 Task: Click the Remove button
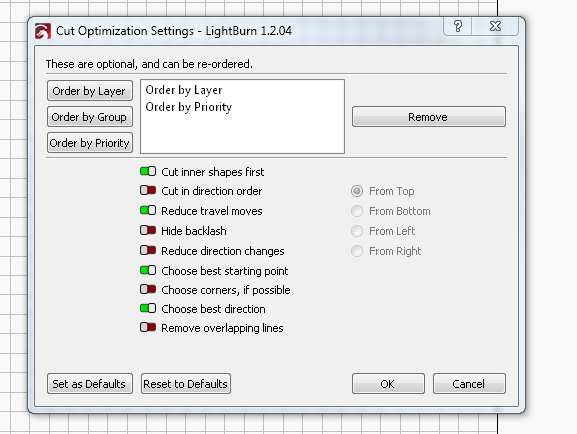point(429,117)
